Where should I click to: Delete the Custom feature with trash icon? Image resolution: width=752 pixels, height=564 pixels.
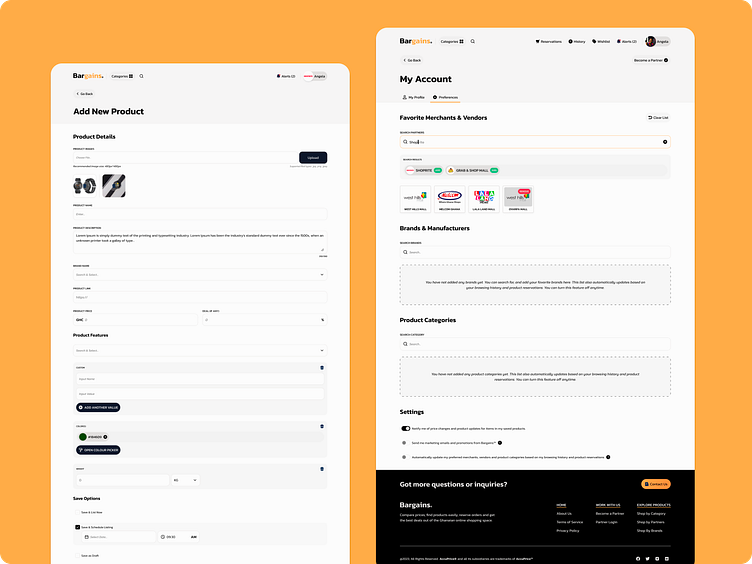click(322, 368)
